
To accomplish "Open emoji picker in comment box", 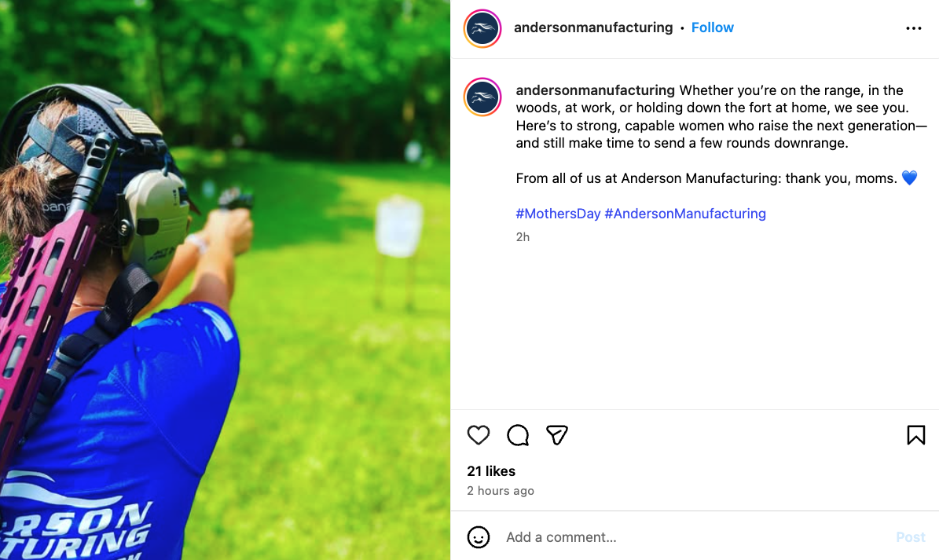I will click(x=478, y=536).
